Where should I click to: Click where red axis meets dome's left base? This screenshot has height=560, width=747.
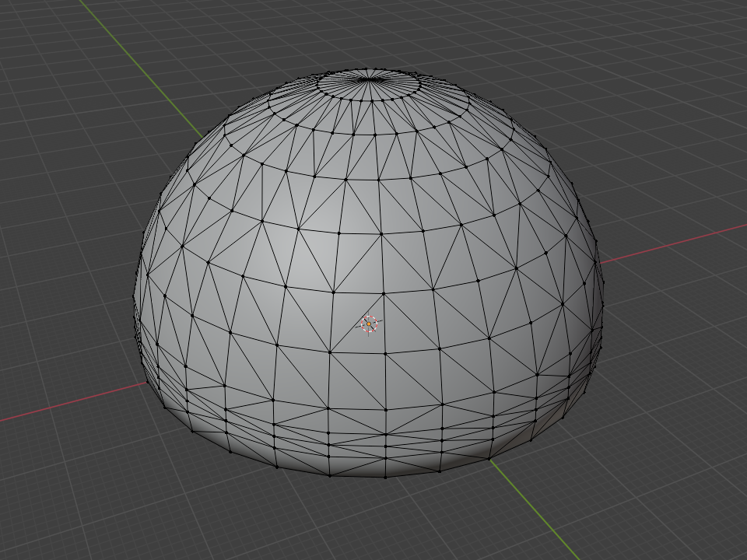point(148,383)
